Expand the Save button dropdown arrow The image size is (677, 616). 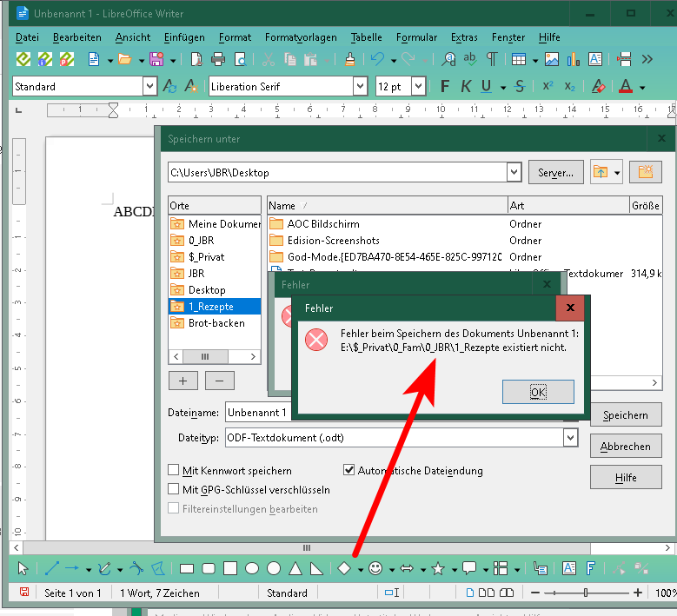pyautogui.click(x=173, y=61)
